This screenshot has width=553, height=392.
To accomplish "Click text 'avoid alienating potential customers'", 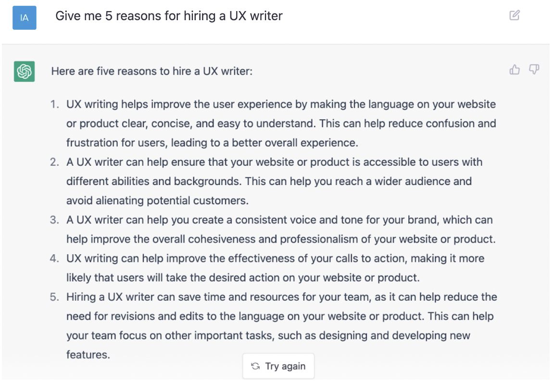I will (x=157, y=200).
